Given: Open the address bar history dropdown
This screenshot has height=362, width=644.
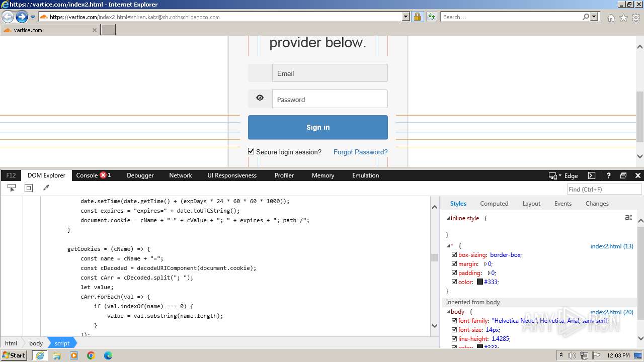Looking at the screenshot, I should [406, 17].
